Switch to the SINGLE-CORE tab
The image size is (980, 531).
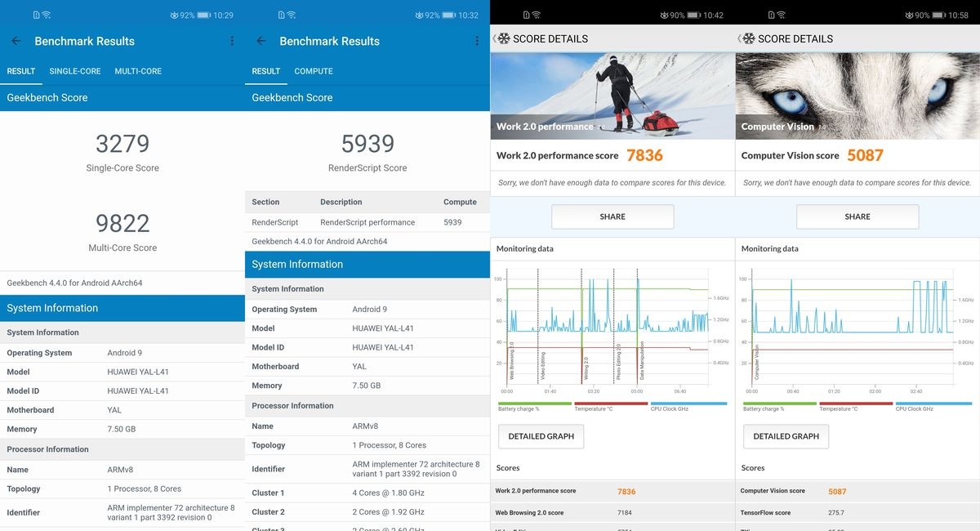pos(75,71)
